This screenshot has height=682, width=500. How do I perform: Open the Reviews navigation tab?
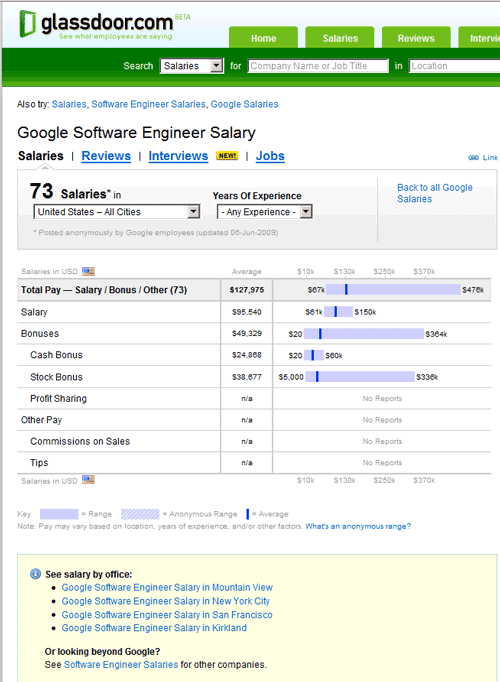click(416, 38)
